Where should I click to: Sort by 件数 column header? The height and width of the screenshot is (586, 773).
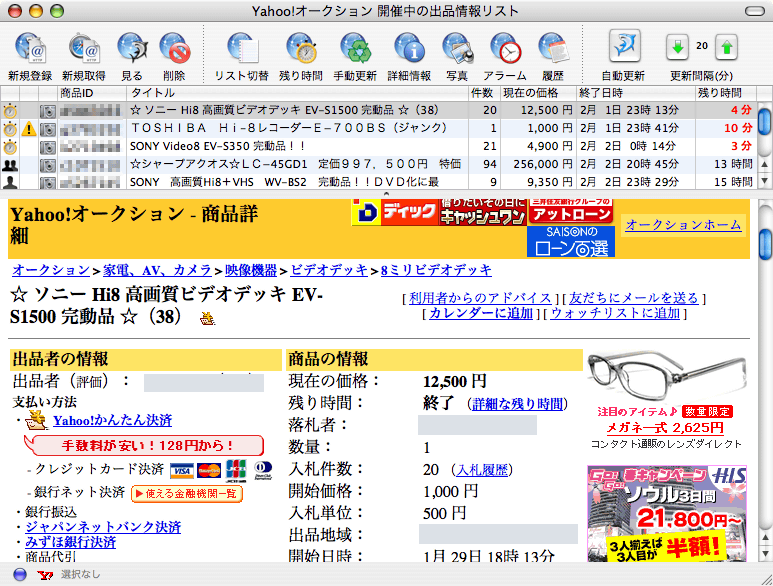[484, 93]
